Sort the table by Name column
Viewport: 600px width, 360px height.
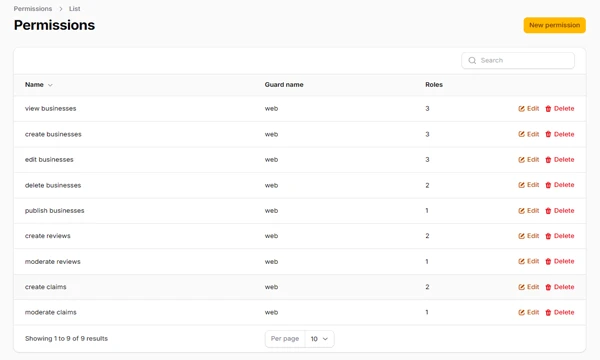coord(39,85)
